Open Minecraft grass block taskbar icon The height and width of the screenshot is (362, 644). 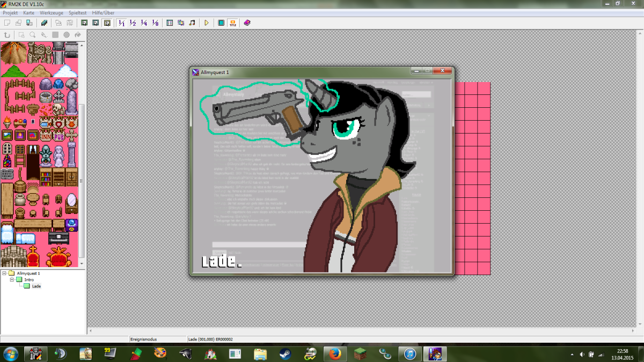[360, 354]
